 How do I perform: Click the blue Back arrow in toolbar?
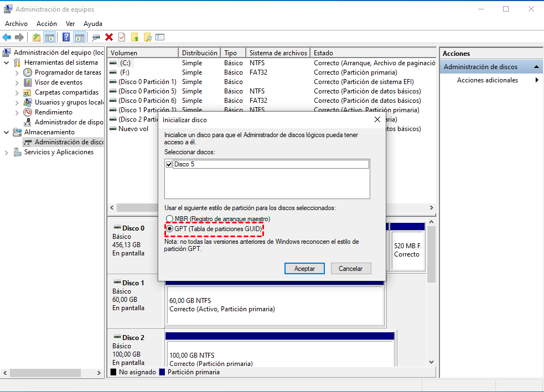[x=7, y=37]
